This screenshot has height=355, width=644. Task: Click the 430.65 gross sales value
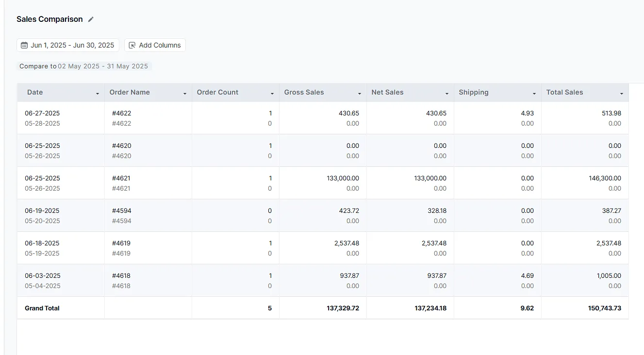click(x=349, y=113)
